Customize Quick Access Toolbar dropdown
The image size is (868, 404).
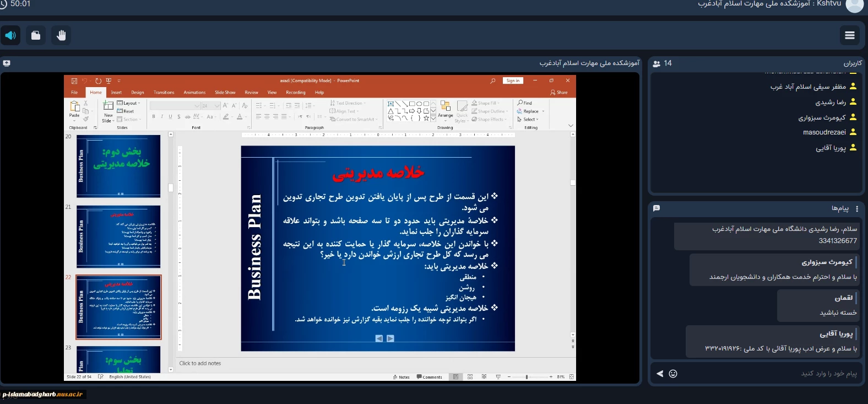tap(119, 81)
